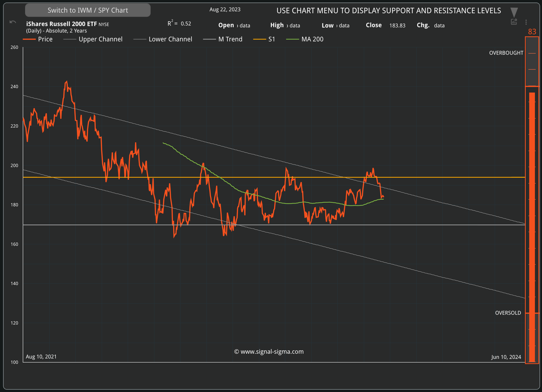542x392 pixels.
Task: Toggle the Lower Channel series visibility
Action: pyautogui.click(x=170, y=39)
